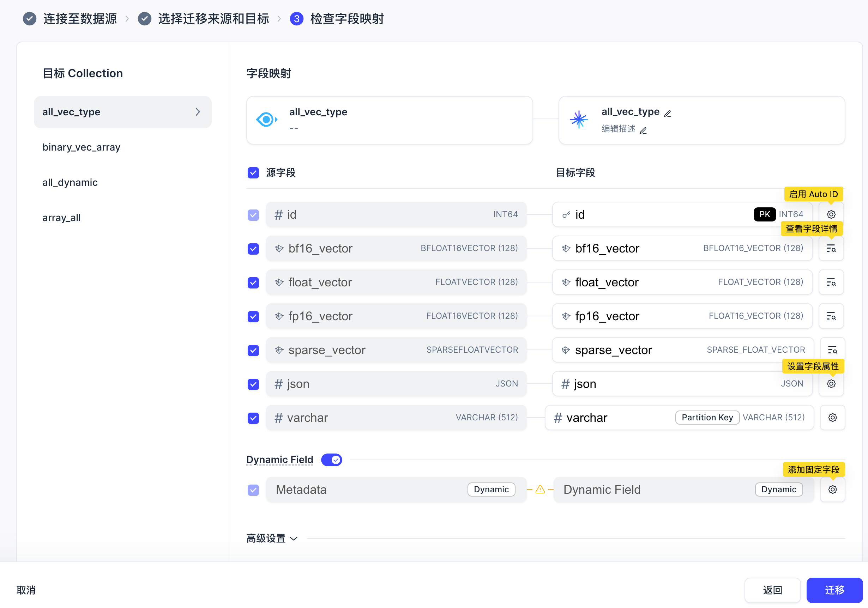868x608 pixels.
Task: Open field attribute settings for json
Action: pyautogui.click(x=831, y=384)
